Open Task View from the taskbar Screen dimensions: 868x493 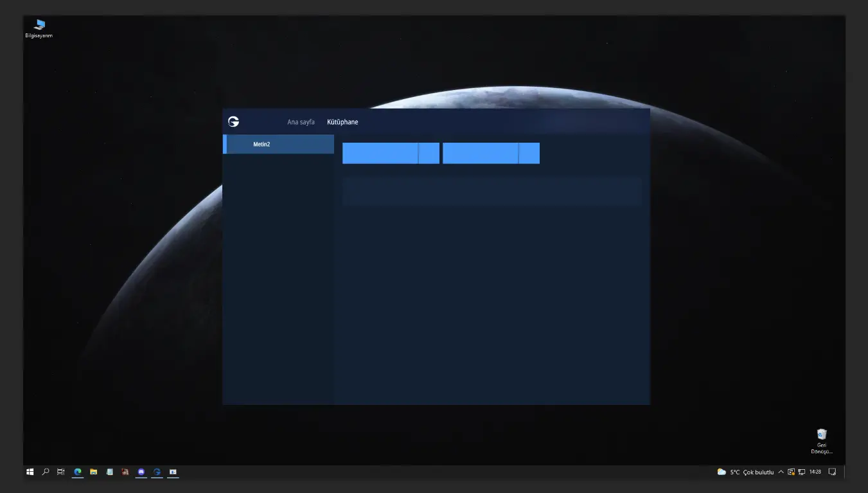61,472
